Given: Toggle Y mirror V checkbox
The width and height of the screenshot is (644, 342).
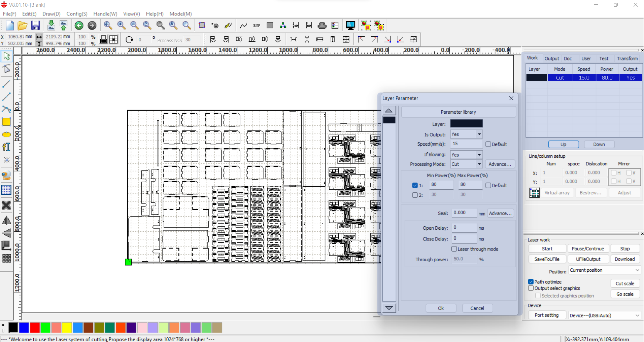Looking at the screenshot, I should (x=629, y=181).
